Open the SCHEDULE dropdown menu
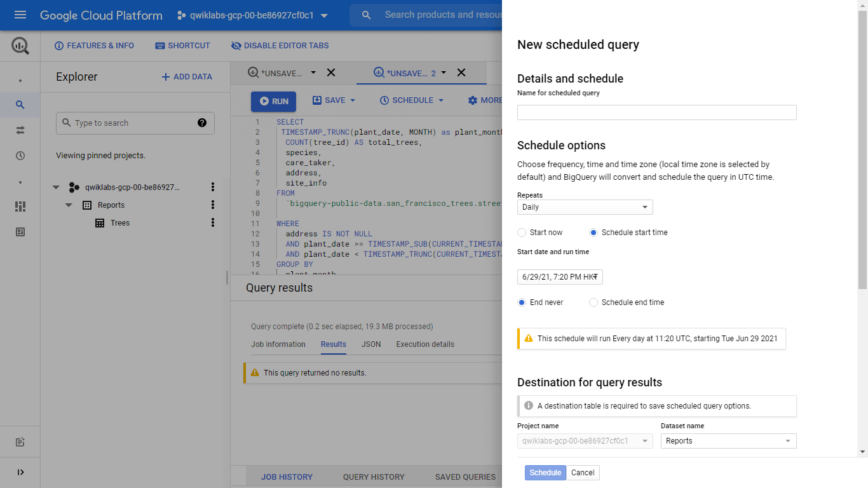This screenshot has width=868, height=488. coord(411,100)
